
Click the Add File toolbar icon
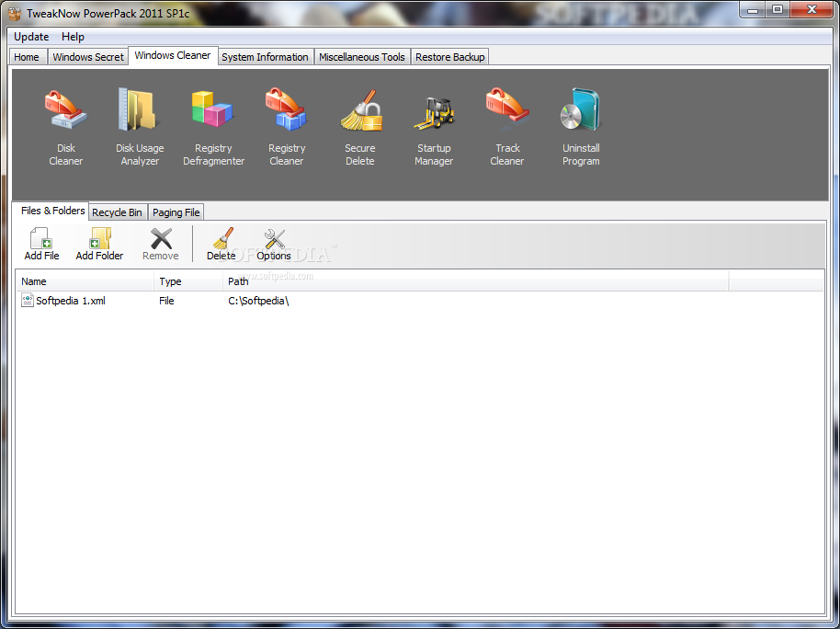[41, 238]
